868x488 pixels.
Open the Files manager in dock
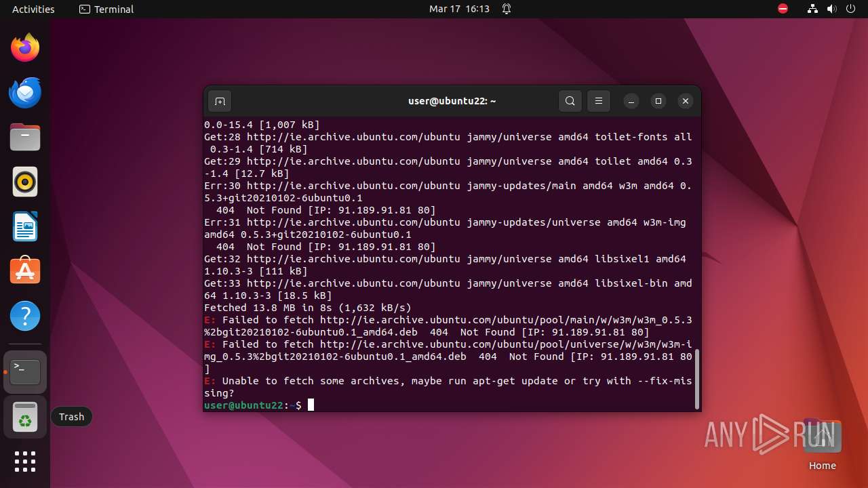pos(25,137)
